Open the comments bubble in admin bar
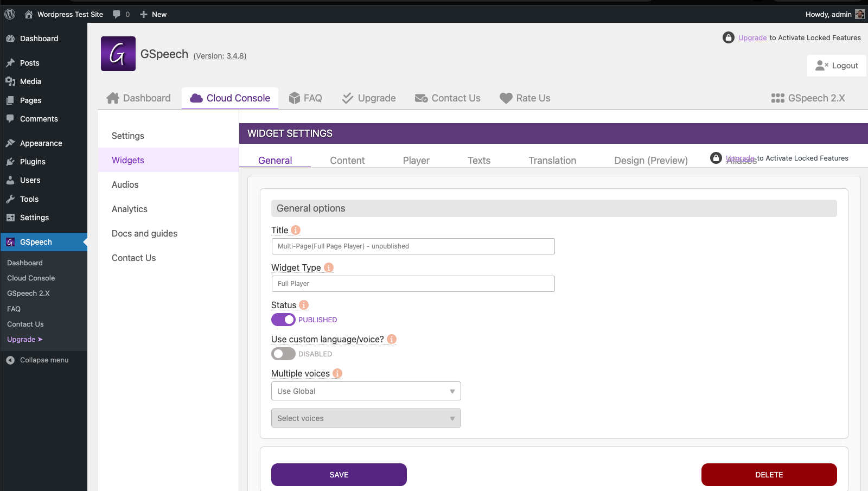868x491 pixels. pos(121,14)
